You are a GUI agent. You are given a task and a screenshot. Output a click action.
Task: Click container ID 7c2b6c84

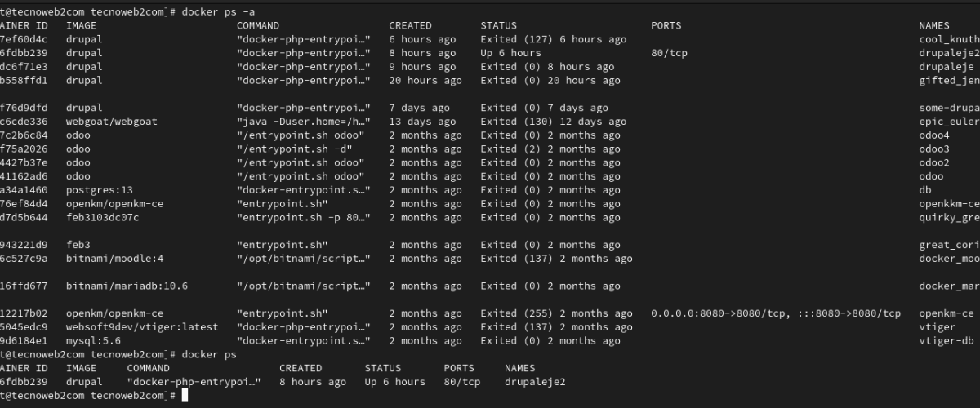[24, 135]
